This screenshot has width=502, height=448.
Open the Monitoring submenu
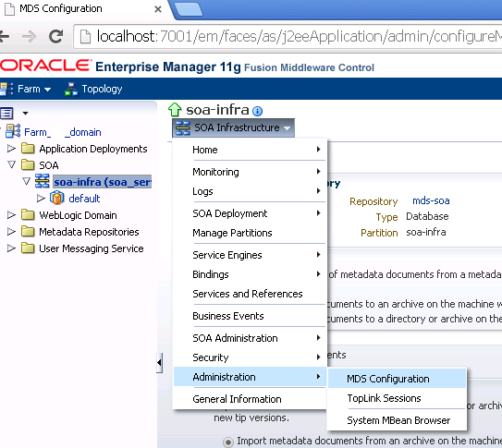point(250,172)
